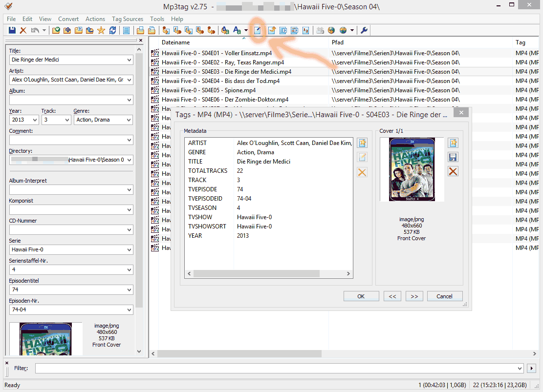Screen dimensions: 543x392
Task: Click the first playlist creation icon in the toolbar
Action: pos(140,30)
